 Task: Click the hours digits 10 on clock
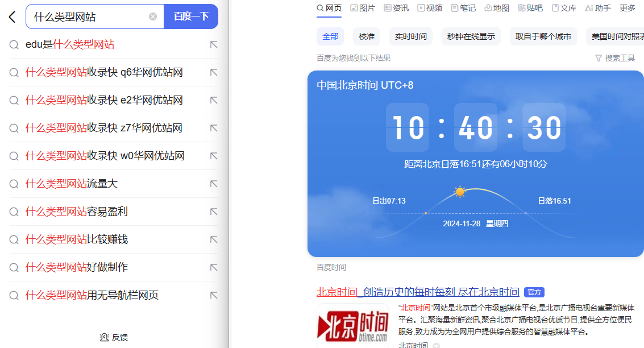click(408, 127)
